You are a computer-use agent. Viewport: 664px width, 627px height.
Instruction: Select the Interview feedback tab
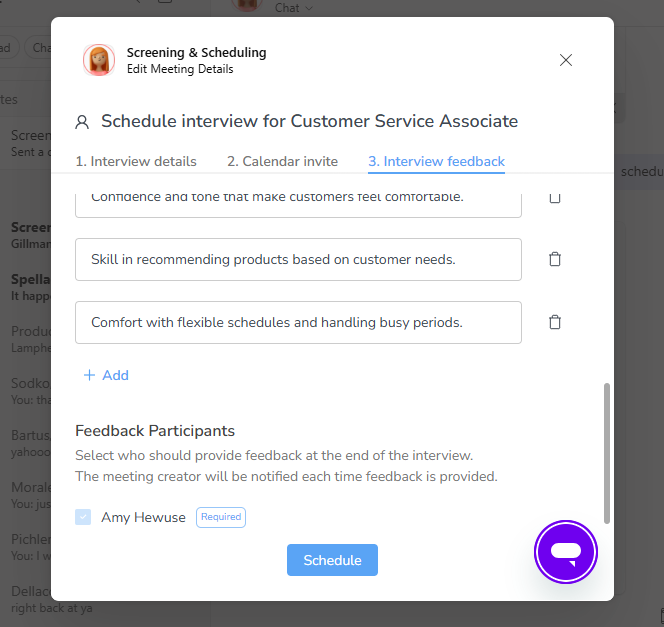pyautogui.click(x=436, y=161)
